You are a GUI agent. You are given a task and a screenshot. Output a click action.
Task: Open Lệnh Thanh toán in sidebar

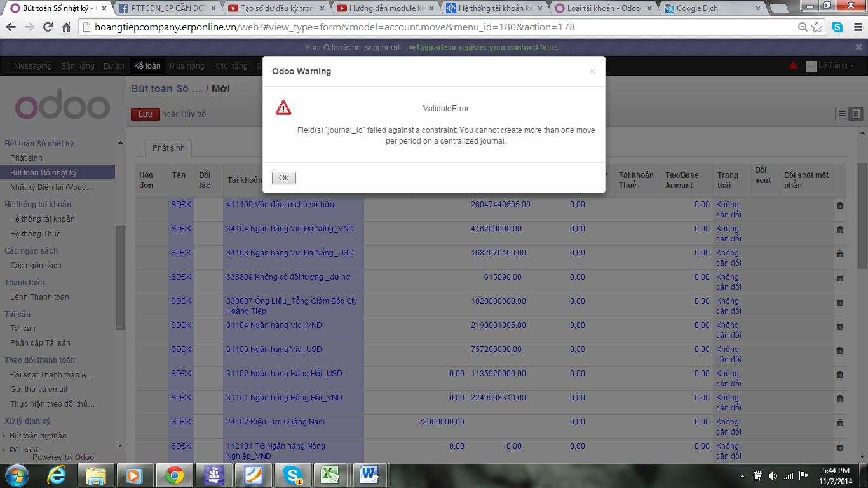(x=39, y=297)
